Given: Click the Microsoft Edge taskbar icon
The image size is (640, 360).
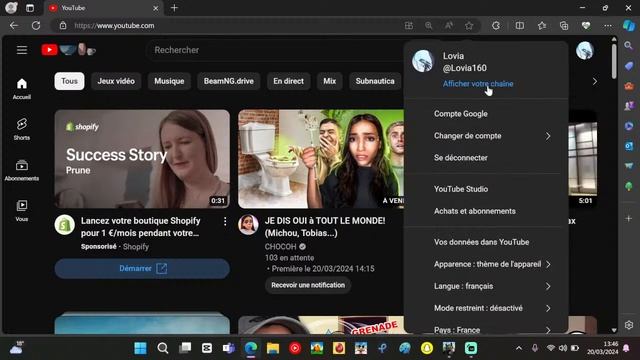Looking at the screenshot, I should (251, 348).
